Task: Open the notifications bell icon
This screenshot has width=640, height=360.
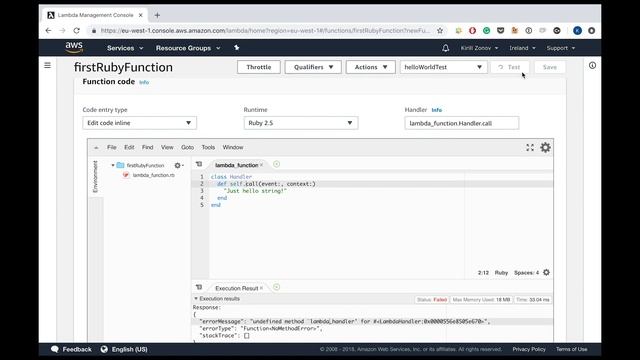Action: [445, 48]
